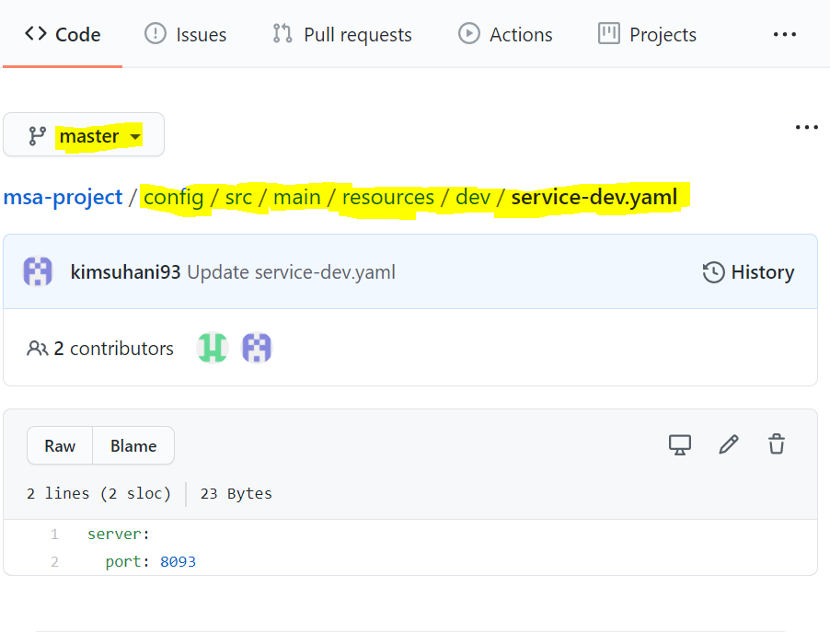The height and width of the screenshot is (644, 830).
Task: Open the Pull requests tab
Action: point(342,34)
